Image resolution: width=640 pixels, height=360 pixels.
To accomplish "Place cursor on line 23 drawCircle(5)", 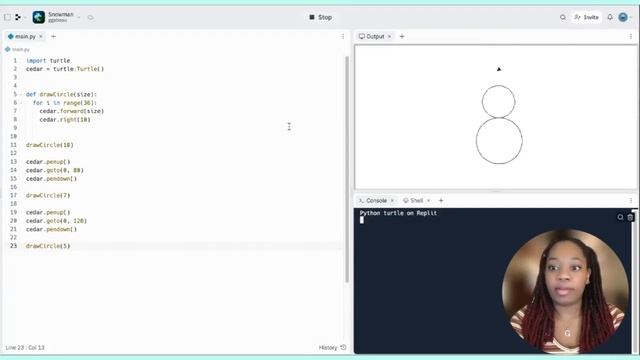I will coord(48,246).
